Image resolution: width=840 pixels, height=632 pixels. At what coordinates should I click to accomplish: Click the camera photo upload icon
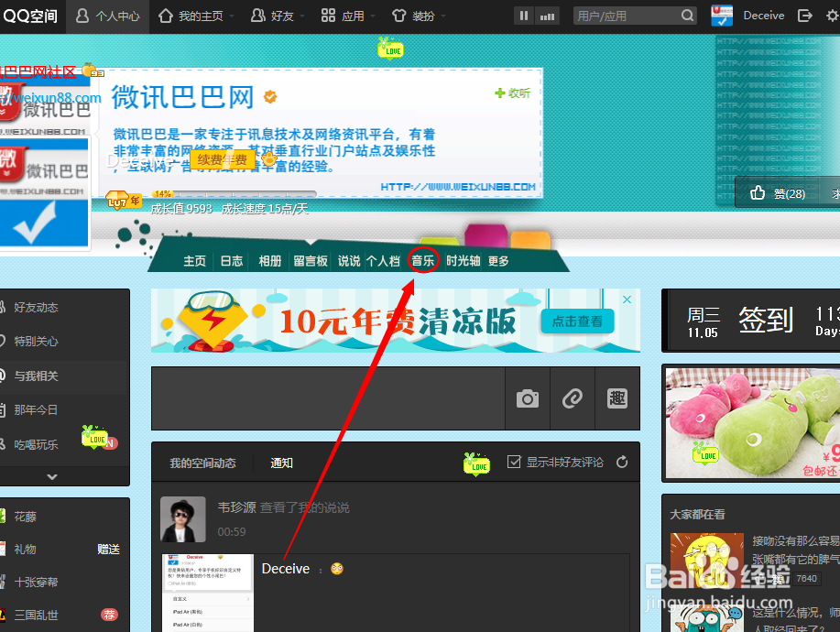tap(528, 398)
